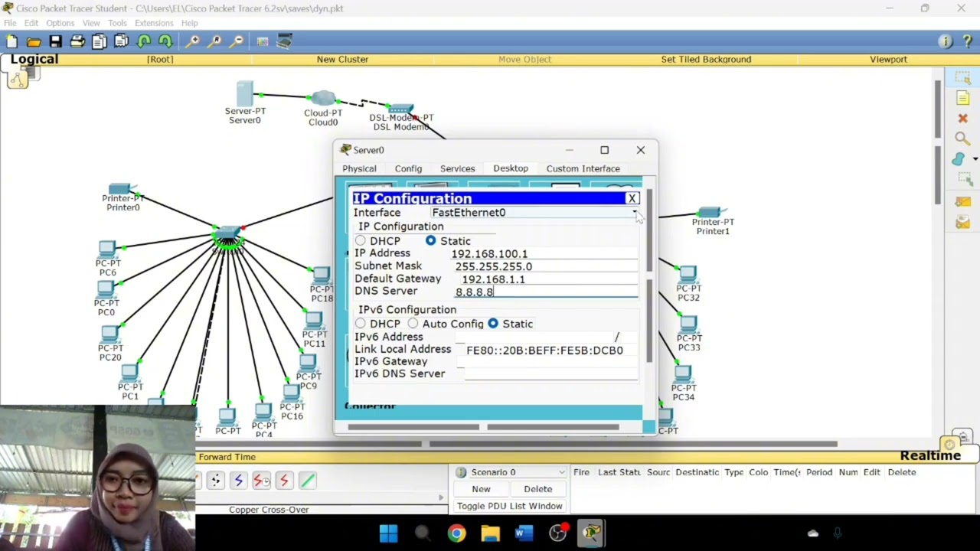The width and height of the screenshot is (980, 551).
Task: Click Toggle PDU List Window
Action: 510,506
